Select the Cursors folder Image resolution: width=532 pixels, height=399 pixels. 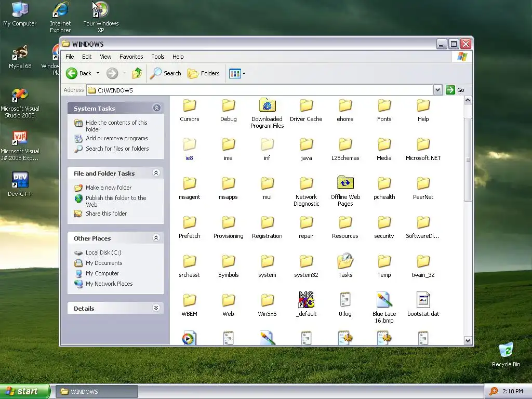(x=189, y=110)
